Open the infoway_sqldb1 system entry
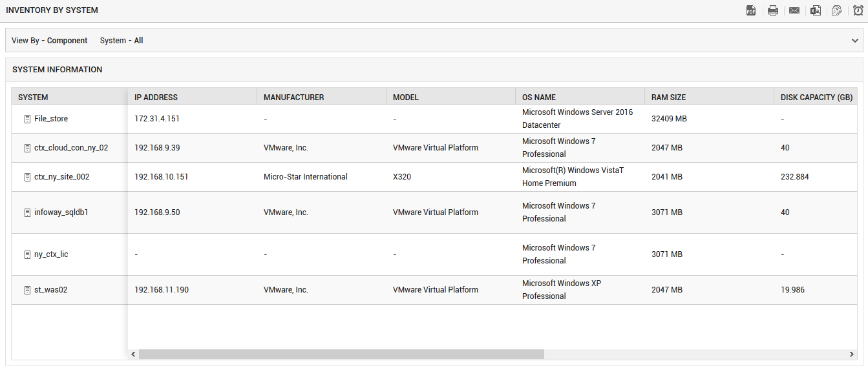 click(61, 212)
